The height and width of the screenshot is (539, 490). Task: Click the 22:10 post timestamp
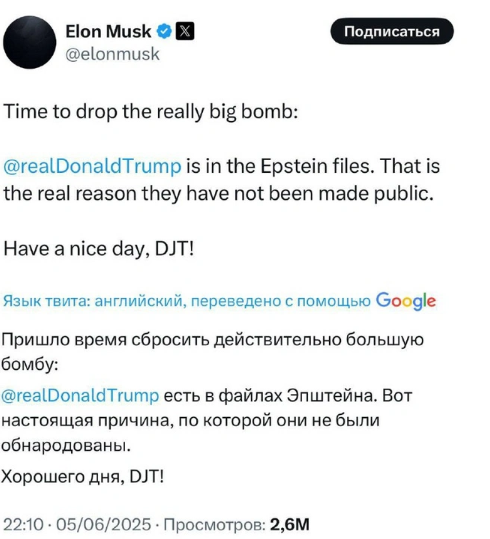[23, 525]
